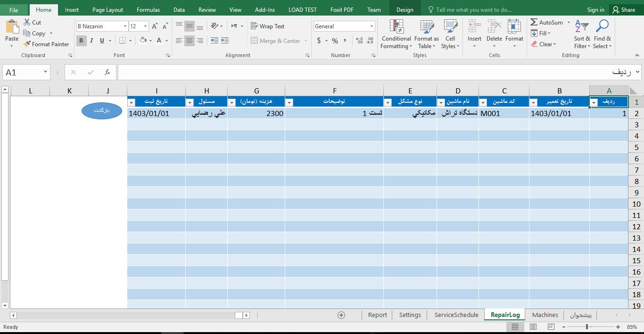This screenshot has height=334, width=644.
Task: Add a new sheet with plus icon
Action: tap(341, 315)
